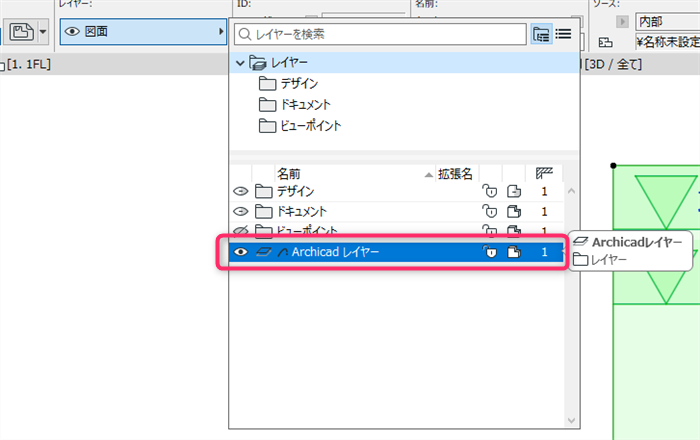Open the 図面 layer dropdown
The image size is (700, 440).
(143, 32)
